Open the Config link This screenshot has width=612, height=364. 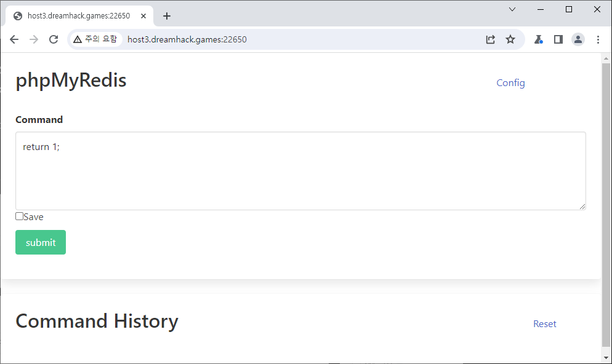click(510, 83)
